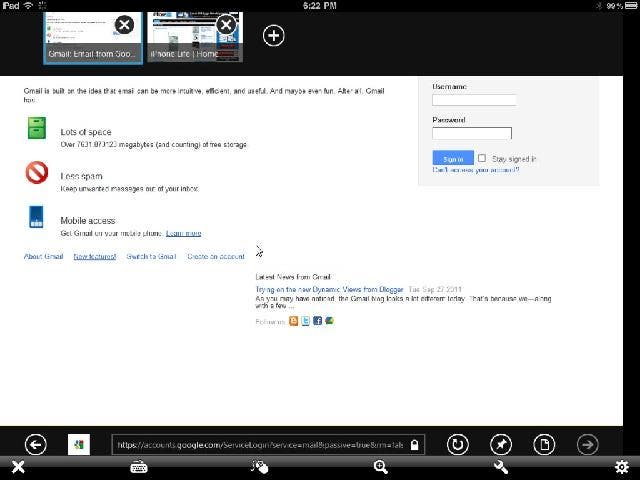Follow Gmail on Facebook icon
Screen dimensions: 640x480
[x=318, y=321]
